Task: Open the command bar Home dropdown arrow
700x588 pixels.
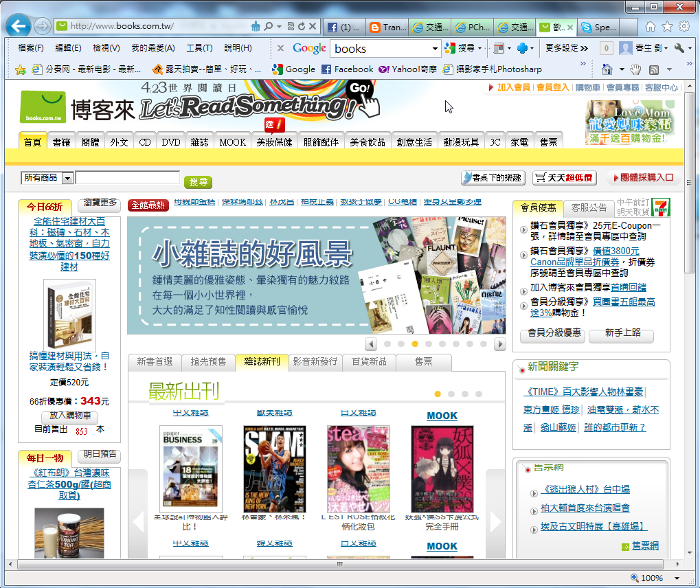Action: click(x=622, y=69)
